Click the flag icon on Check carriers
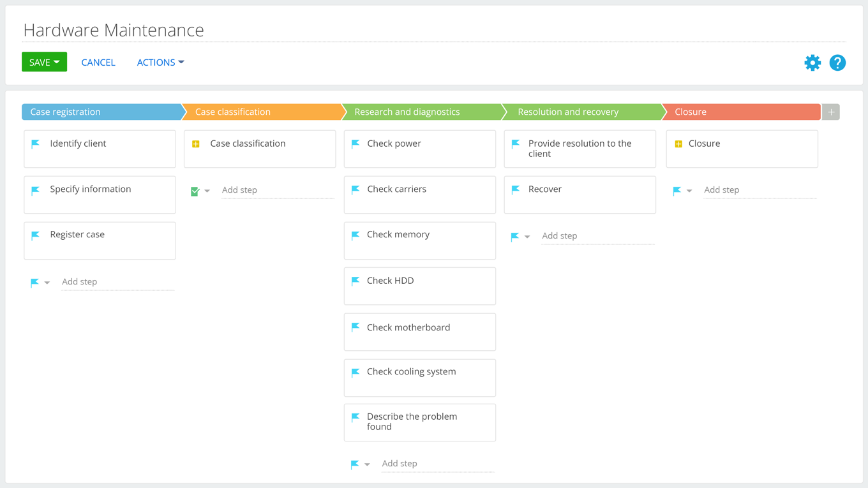This screenshot has width=868, height=488. [x=355, y=189]
